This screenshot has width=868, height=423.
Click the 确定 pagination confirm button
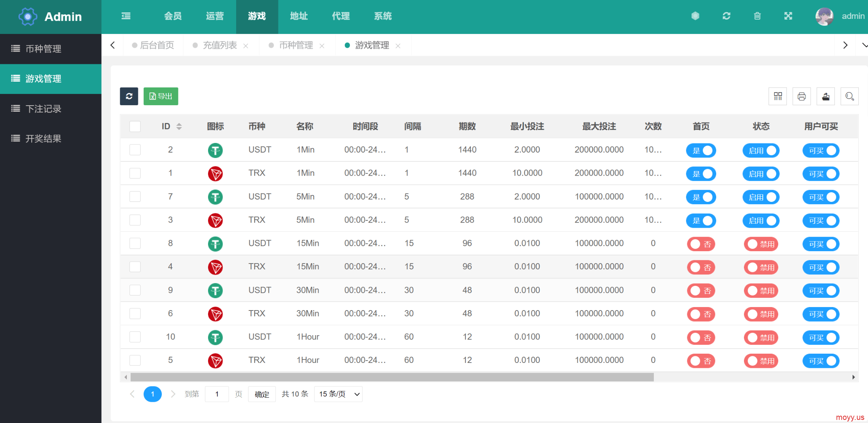click(x=262, y=394)
